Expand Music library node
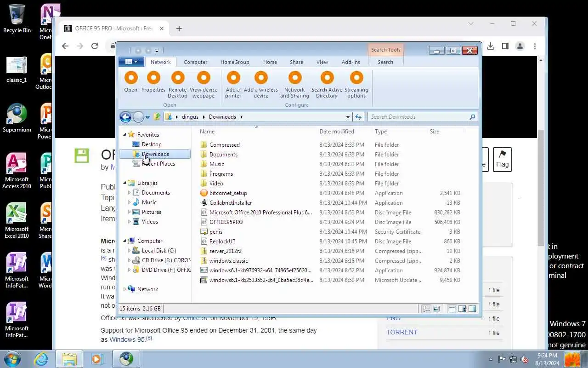Screen dimensions: 588x368 tap(129, 202)
